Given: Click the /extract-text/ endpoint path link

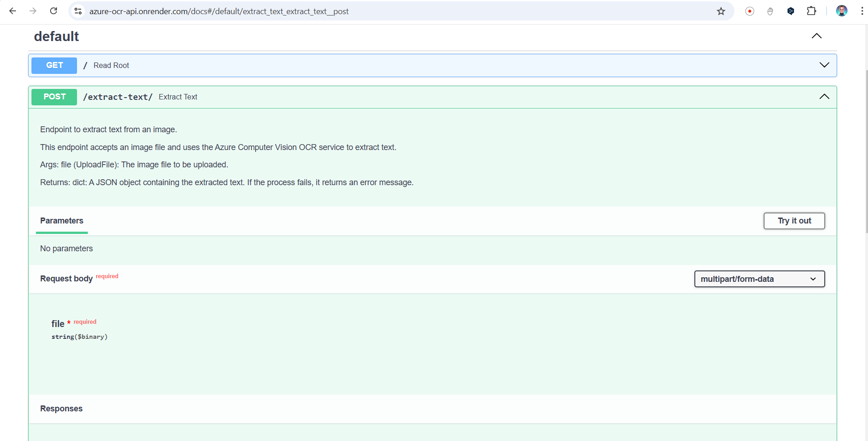Looking at the screenshot, I should (x=118, y=97).
